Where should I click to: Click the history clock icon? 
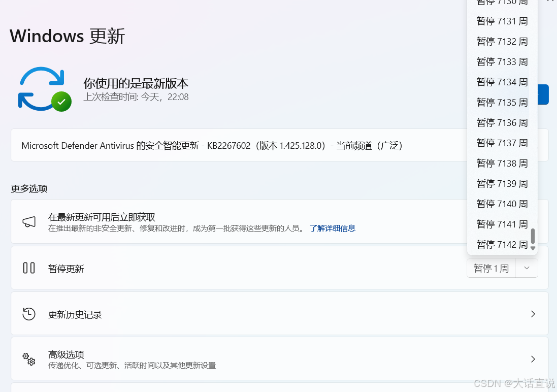click(x=29, y=314)
